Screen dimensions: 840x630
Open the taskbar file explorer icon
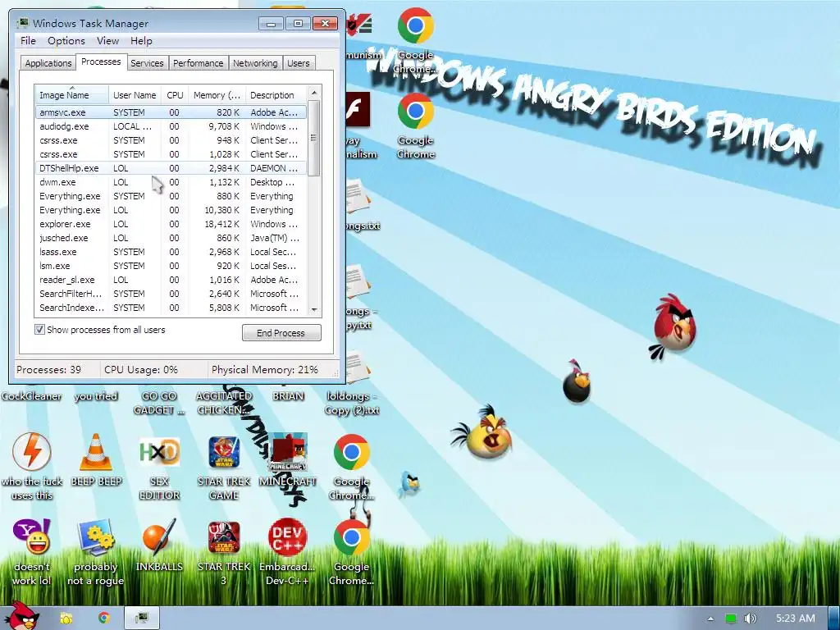coord(66,619)
